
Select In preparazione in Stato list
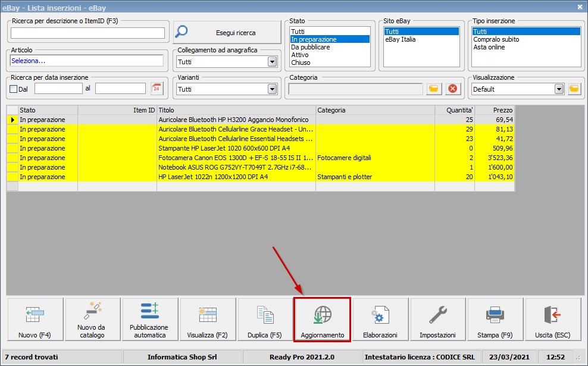(330, 39)
